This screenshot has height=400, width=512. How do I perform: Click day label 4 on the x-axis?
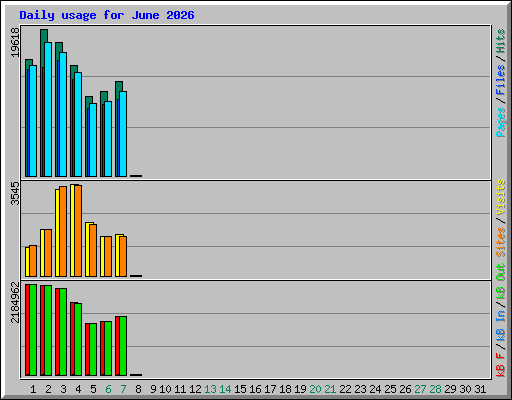click(78, 389)
